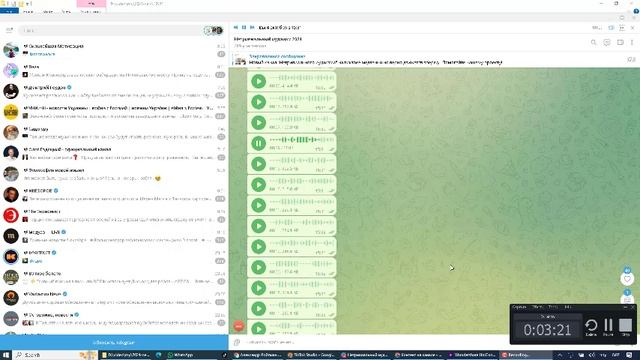
Task: Play the topmost visible voice message
Action: point(258,81)
